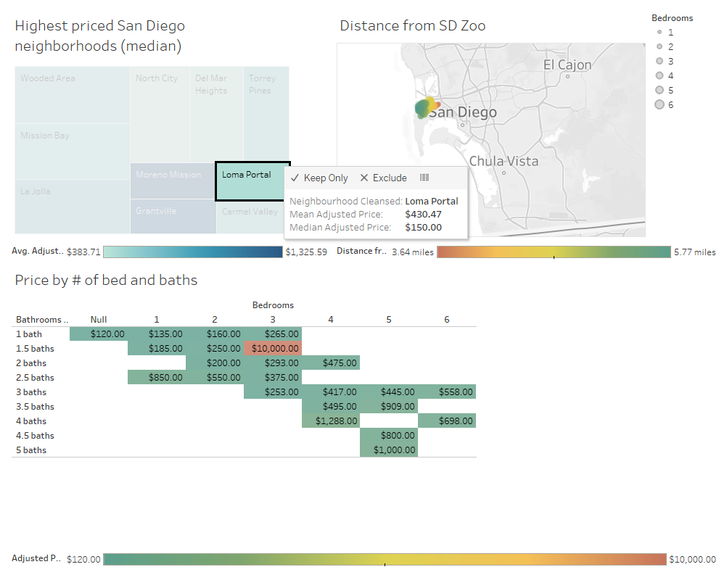
Task: Select the "Exclude" option in the tooltip
Action: click(x=388, y=178)
